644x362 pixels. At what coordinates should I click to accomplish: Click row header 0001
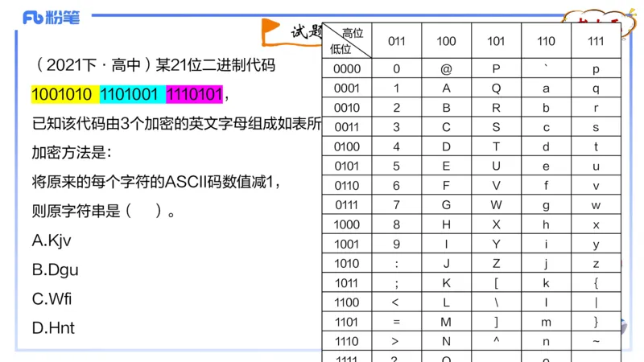pos(347,88)
